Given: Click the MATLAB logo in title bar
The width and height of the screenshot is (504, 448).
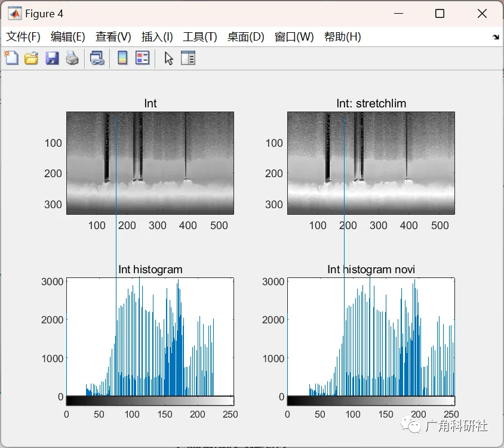Looking at the screenshot, I should click(x=14, y=14).
